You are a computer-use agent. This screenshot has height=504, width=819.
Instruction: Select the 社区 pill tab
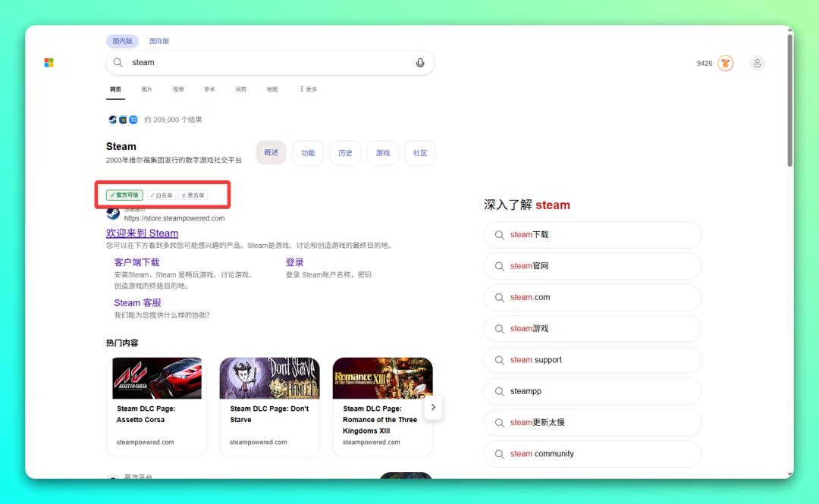coord(420,153)
